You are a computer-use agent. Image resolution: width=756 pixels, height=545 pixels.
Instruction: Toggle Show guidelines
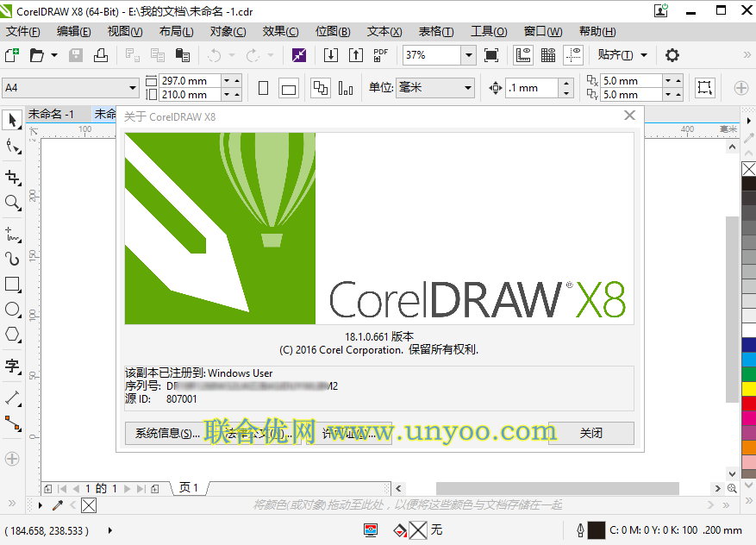tap(573, 55)
